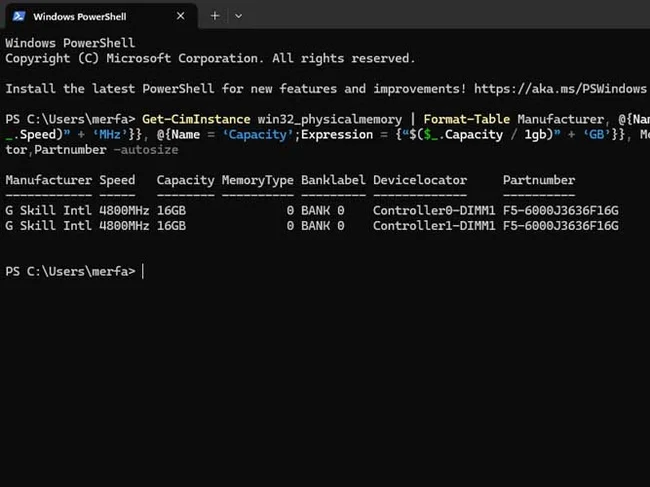Click the PowerShell icon in the tab
Image resolution: width=650 pixels, height=487 pixels.
18,17
